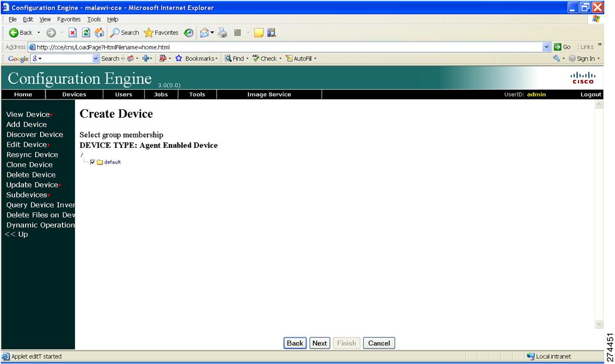Screen dimensions: 615x364
Task: Switch to the Image Service tab
Action: 269,94
